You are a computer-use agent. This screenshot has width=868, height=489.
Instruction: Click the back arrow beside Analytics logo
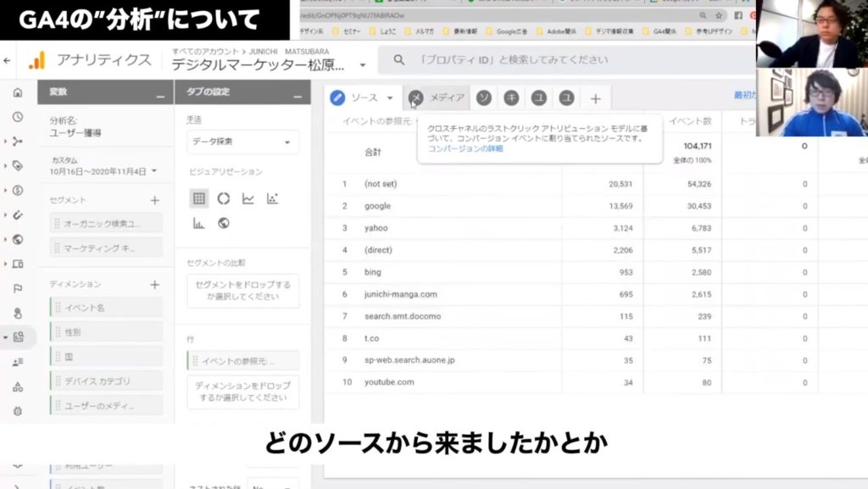pos(7,59)
